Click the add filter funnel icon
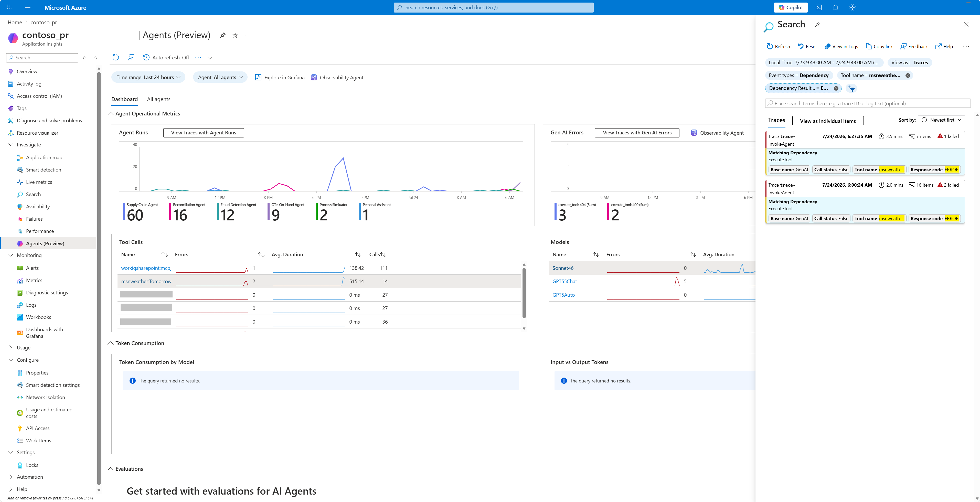980x502 pixels. 851,88
